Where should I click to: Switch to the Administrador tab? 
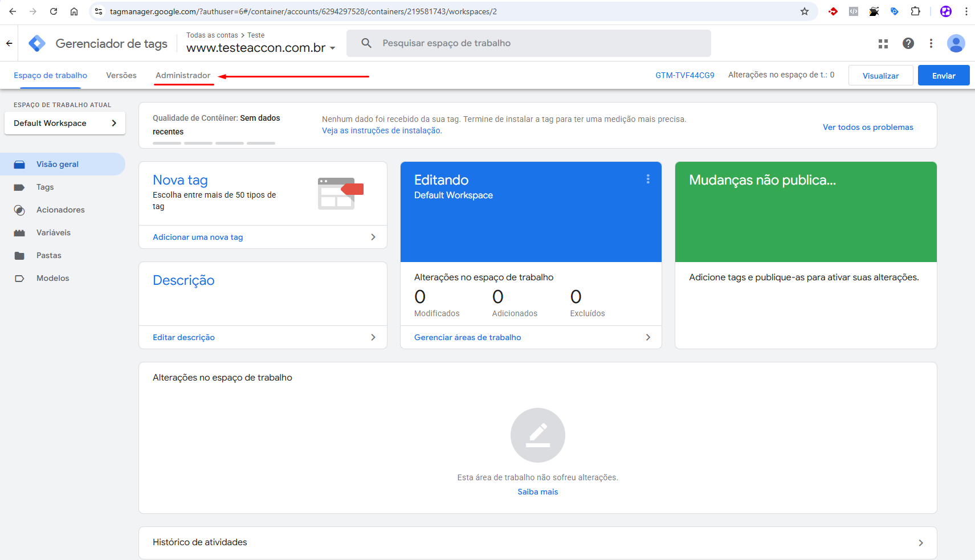click(183, 75)
